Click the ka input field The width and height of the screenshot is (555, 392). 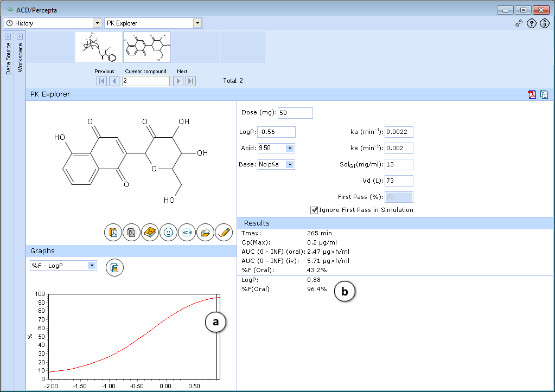coord(399,132)
